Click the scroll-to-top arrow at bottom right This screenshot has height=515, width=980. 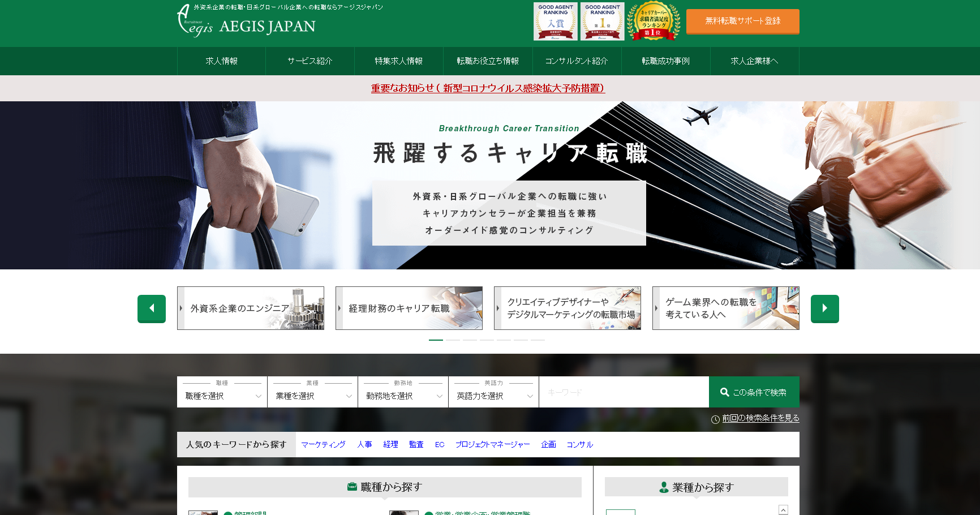(783, 509)
